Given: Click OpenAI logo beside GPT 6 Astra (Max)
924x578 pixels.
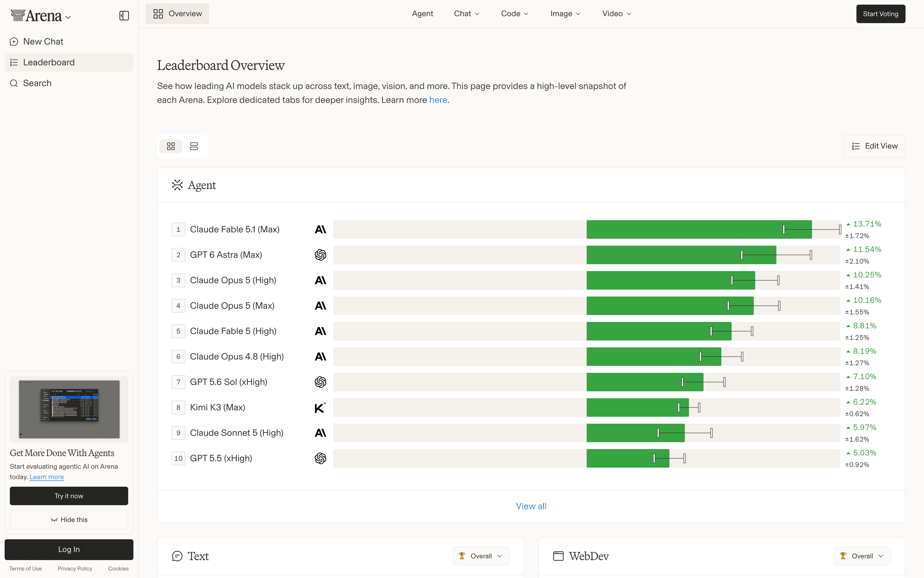Looking at the screenshot, I should click(320, 255).
